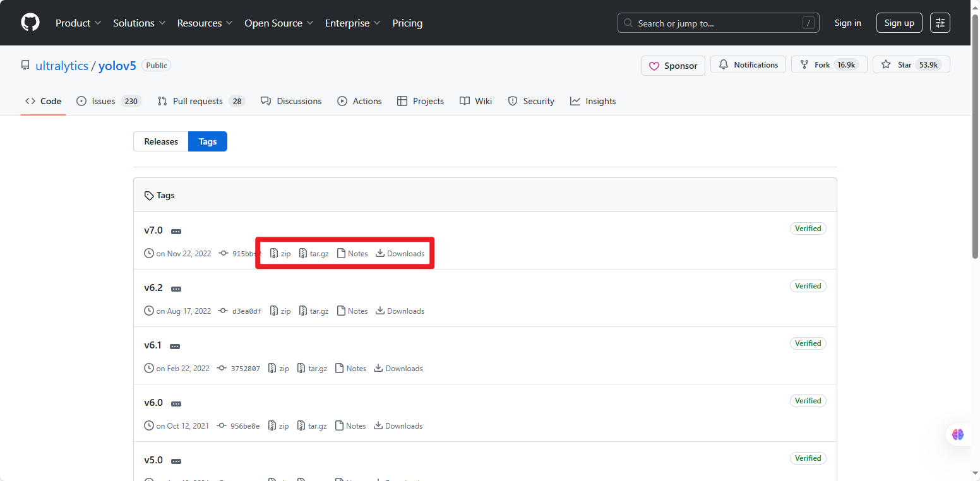Viewport: 980px width, 481px height.
Task: Expand the v7.0 ellipsis details
Action: (176, 232)
